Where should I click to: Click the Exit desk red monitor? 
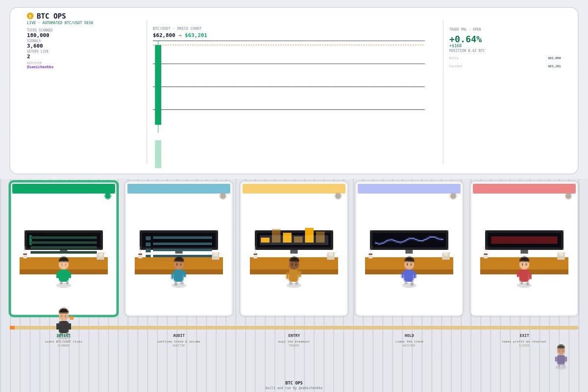pos(524,240)
